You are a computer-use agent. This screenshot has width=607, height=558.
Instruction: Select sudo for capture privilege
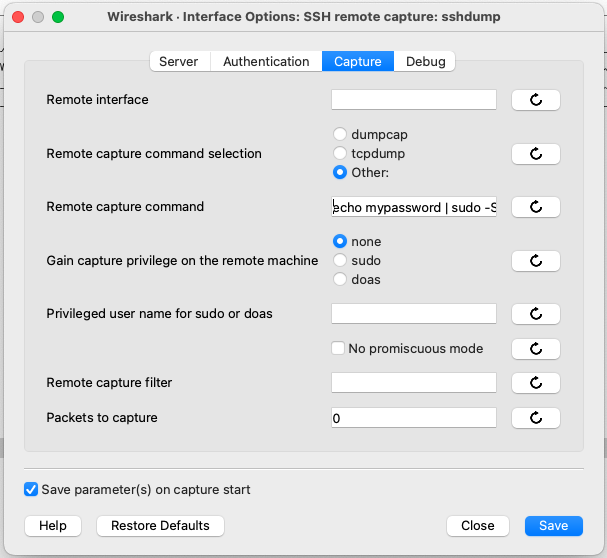pos(341,260)
